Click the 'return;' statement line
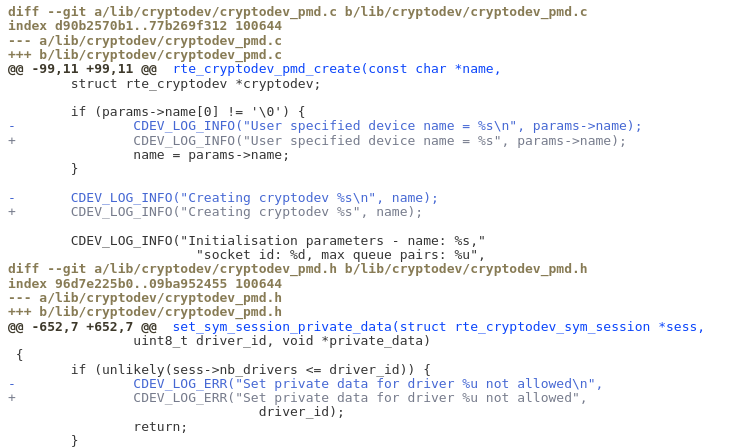The height and width of the screenshot is (448, 743). coord(160,427)
